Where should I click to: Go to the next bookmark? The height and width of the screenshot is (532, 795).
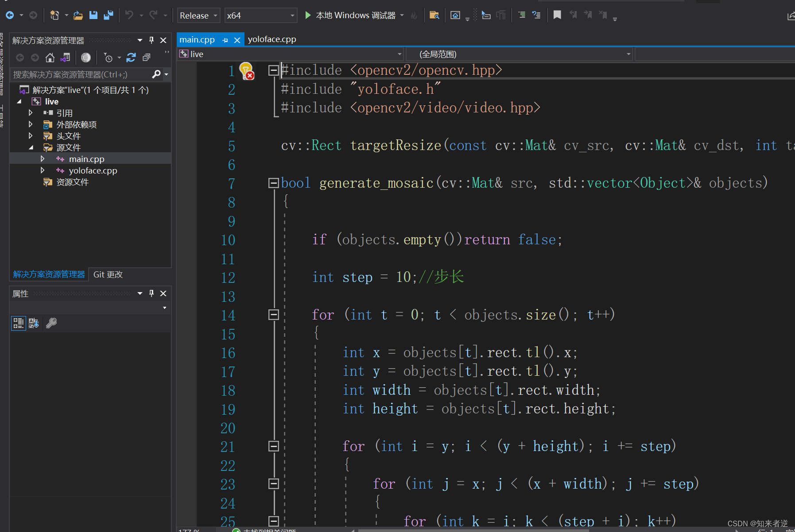[588, 15]
